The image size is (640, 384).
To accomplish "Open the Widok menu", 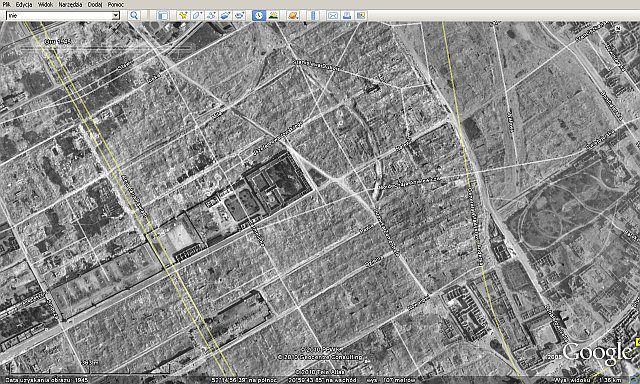I will 45,4.
